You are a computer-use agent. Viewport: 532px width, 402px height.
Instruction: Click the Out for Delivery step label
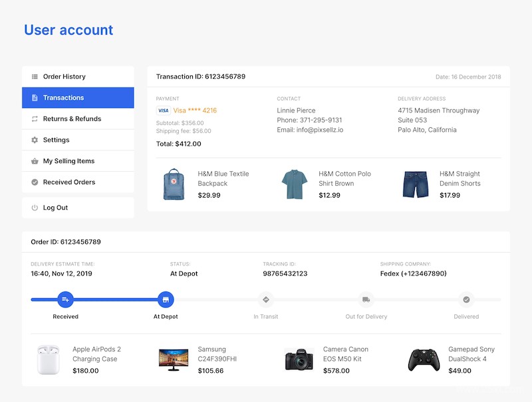366,316
